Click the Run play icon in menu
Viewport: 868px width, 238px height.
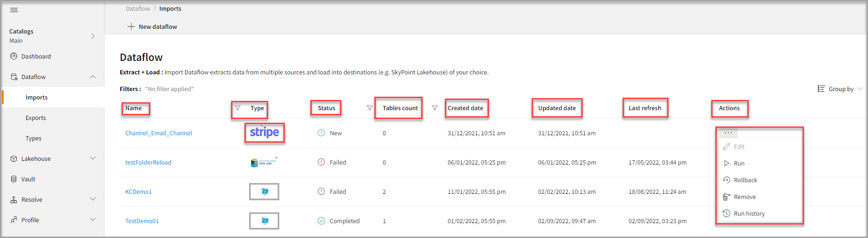727,163
